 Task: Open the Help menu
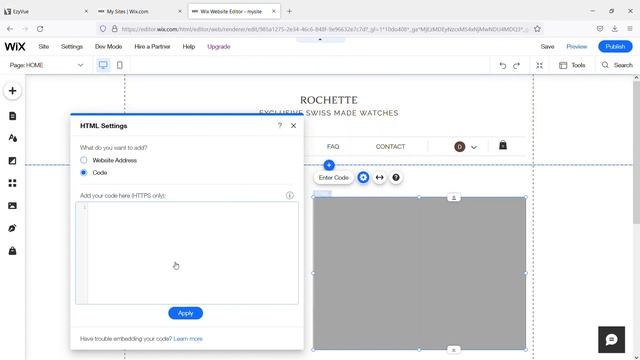click(189, 47)
